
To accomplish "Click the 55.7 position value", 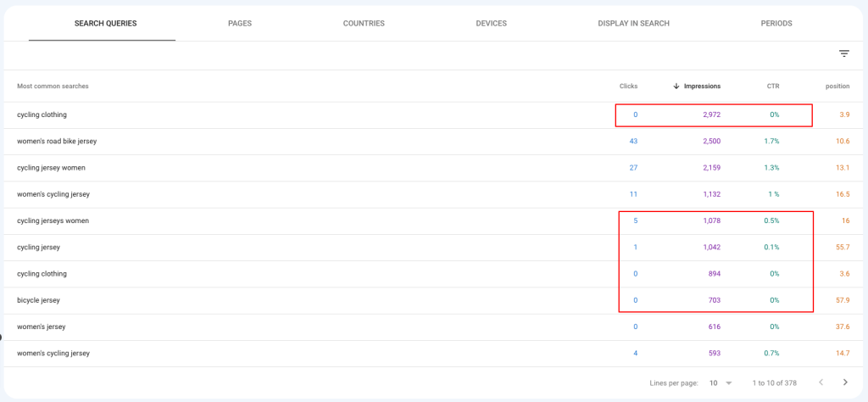I will pos(843,248).
